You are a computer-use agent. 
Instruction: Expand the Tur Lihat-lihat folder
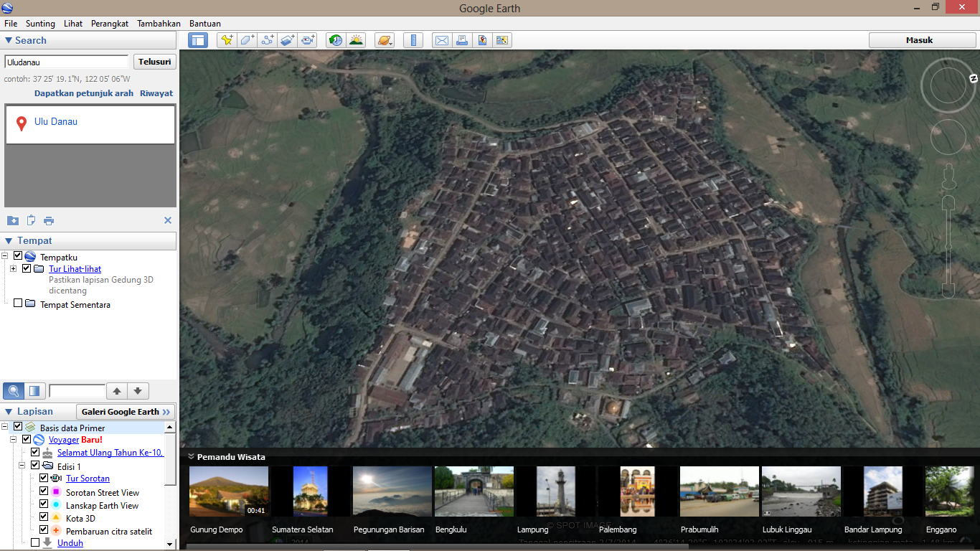tap(14, 268)
